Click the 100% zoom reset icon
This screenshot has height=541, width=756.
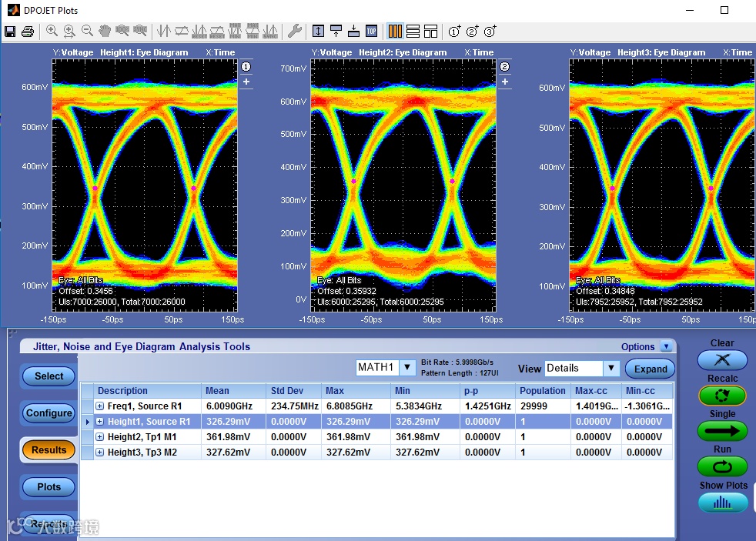coord(122,32)
